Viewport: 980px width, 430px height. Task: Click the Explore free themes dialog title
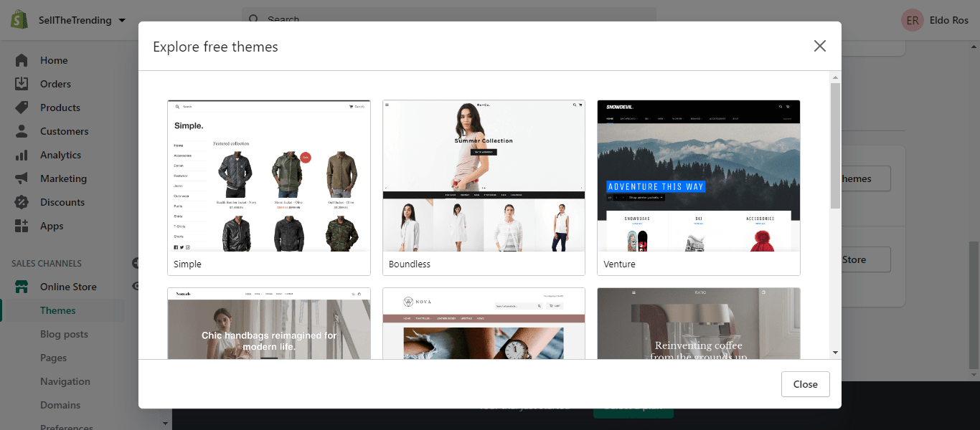[x=215, y=47]
